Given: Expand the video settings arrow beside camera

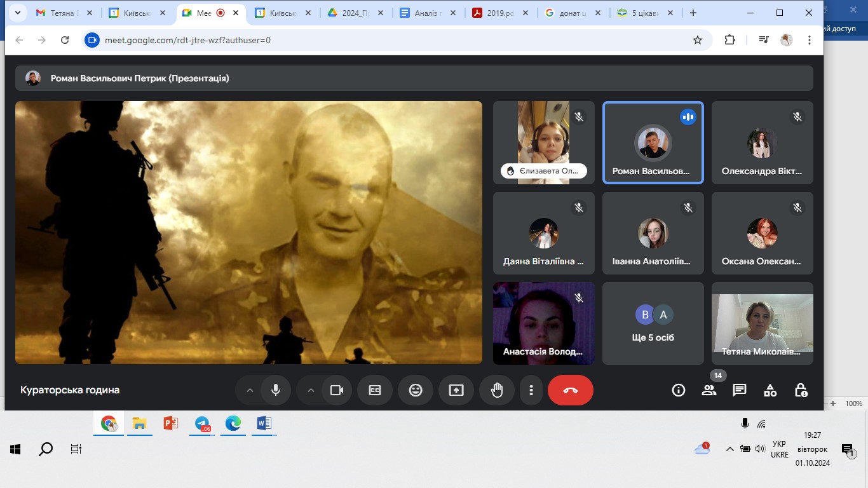Looking at the screenshot, I should [311, 390].
